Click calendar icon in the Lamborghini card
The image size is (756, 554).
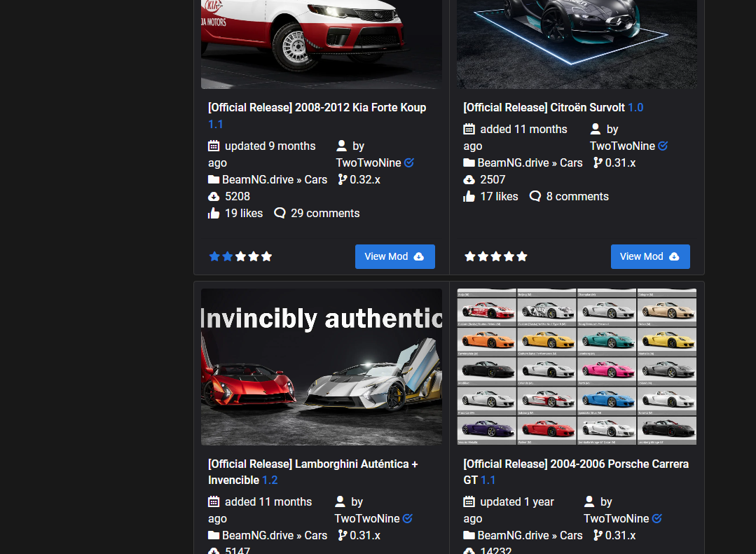[x=214, y=501]
